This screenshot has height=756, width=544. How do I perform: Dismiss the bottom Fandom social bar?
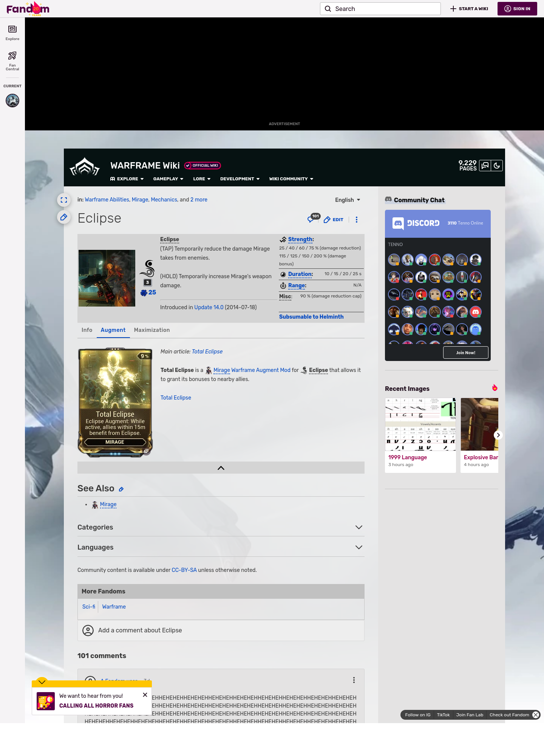pyautogui.click(x=536, y=715)
